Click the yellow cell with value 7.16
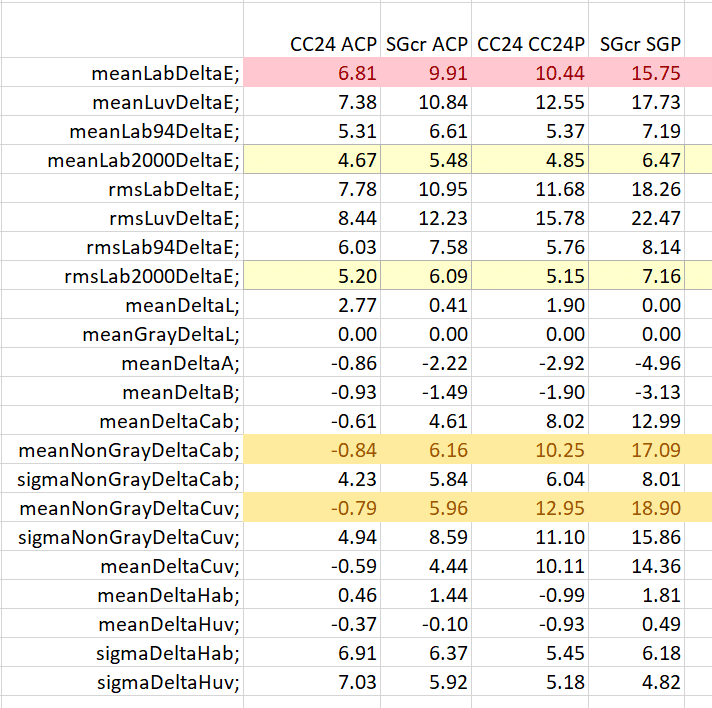The image size is (712, 708). point(636,276)
